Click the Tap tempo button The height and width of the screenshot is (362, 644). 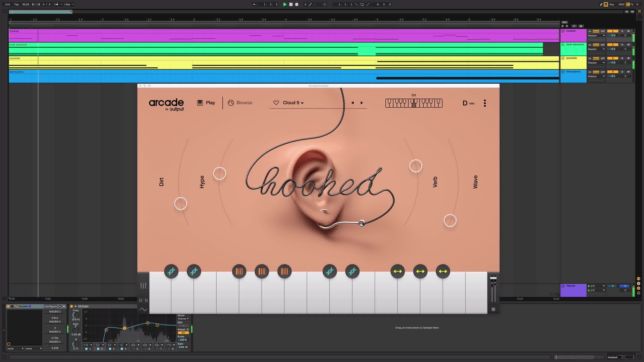(x=16, y=4)
